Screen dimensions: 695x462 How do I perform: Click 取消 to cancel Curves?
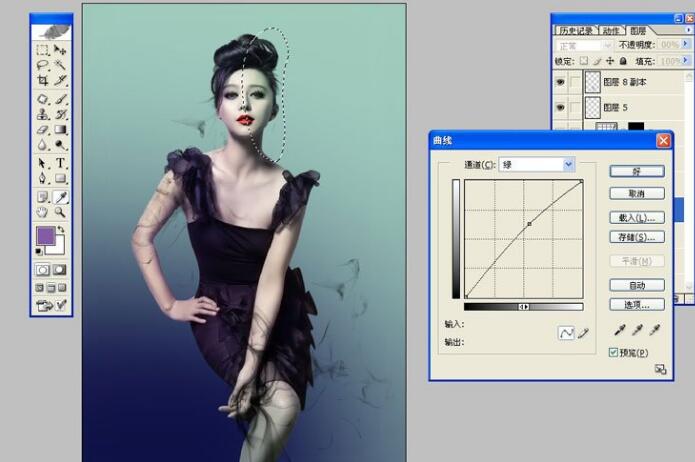coord(637,193)
